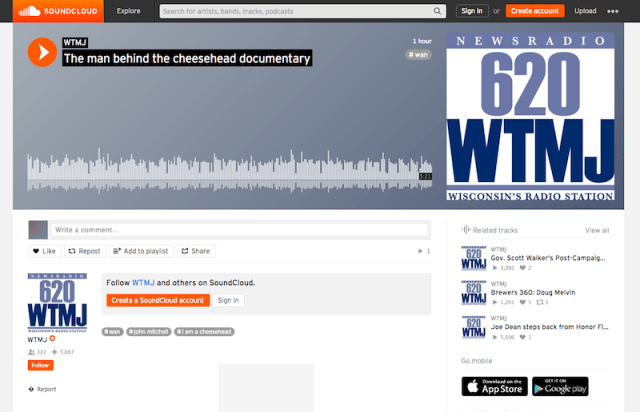Click the user avatar beside comment box
640x412 pixels.
(38, 229)
